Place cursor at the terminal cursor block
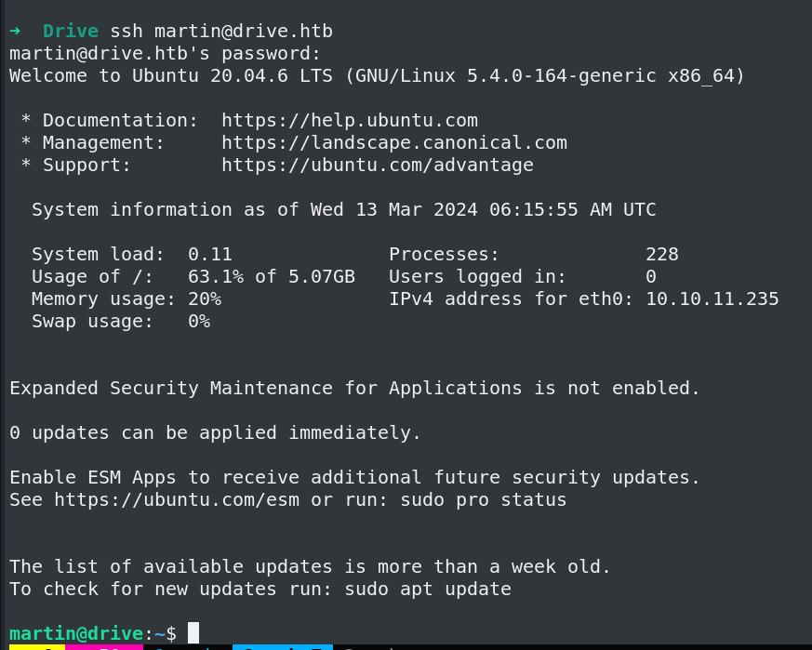Image resolution: width=812 pixels, height=650 pixels. coord(193,633)
